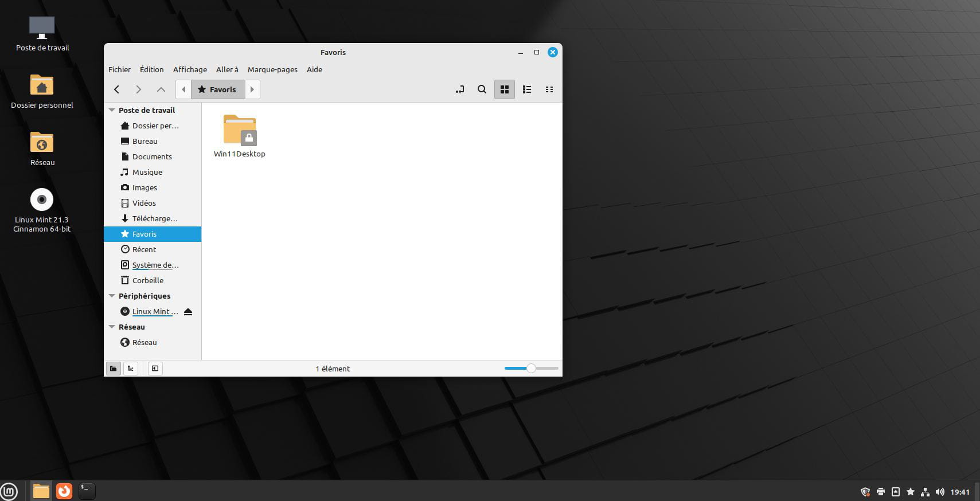The image size is (980, 501).
Task: Click the '1 élément' status bar text
Action: point(333,369)
